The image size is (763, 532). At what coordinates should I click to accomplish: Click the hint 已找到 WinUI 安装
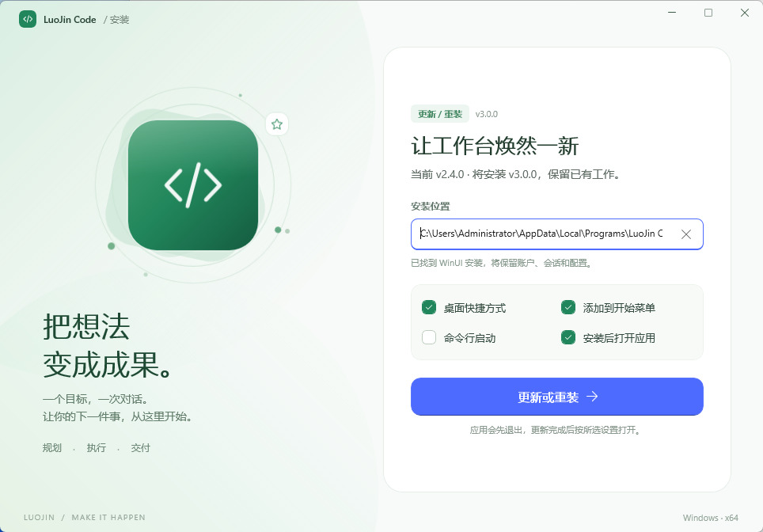point(447,264)
